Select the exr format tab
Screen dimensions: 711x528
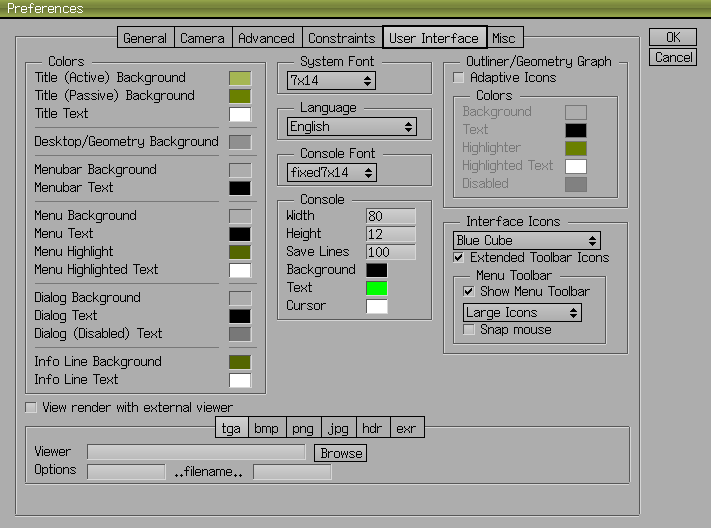[x=407, y=428]
